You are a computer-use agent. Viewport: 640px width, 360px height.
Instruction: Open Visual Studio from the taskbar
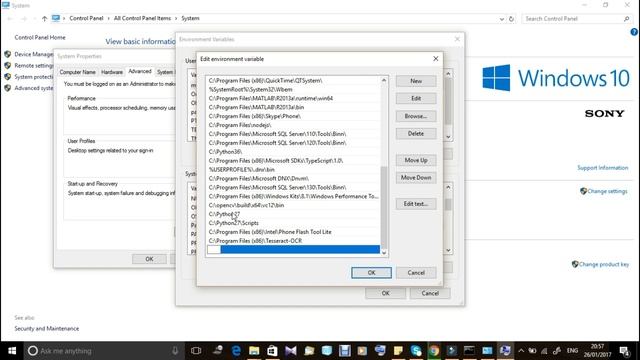[x=291, y=351]
